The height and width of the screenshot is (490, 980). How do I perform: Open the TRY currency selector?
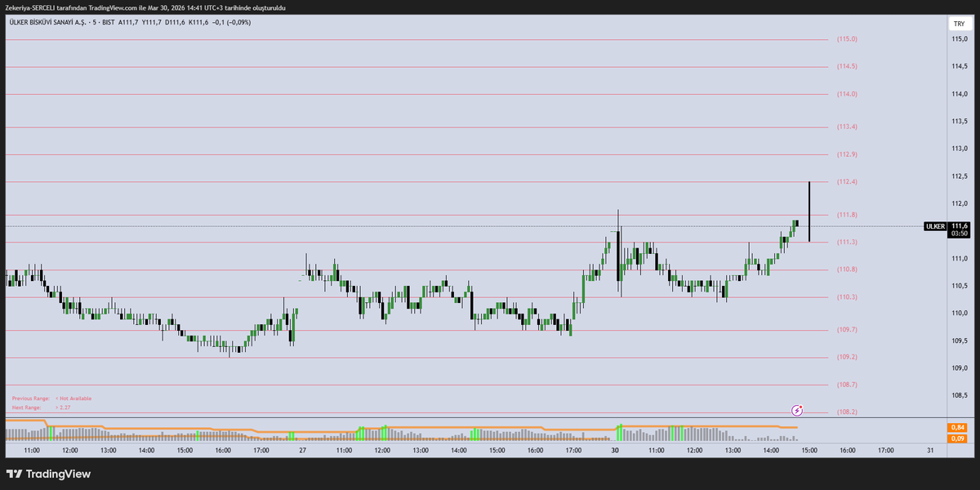(958, 24)
